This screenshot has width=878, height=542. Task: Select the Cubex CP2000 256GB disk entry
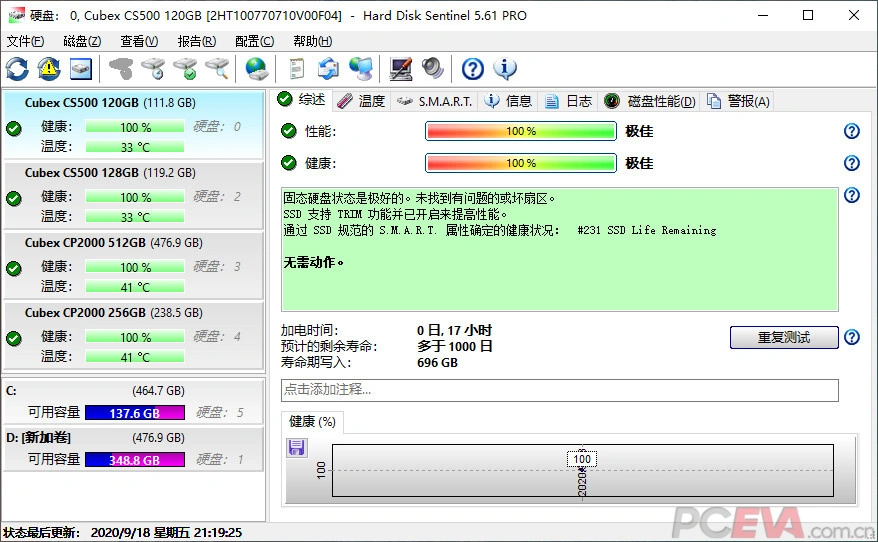click(133, 335)
